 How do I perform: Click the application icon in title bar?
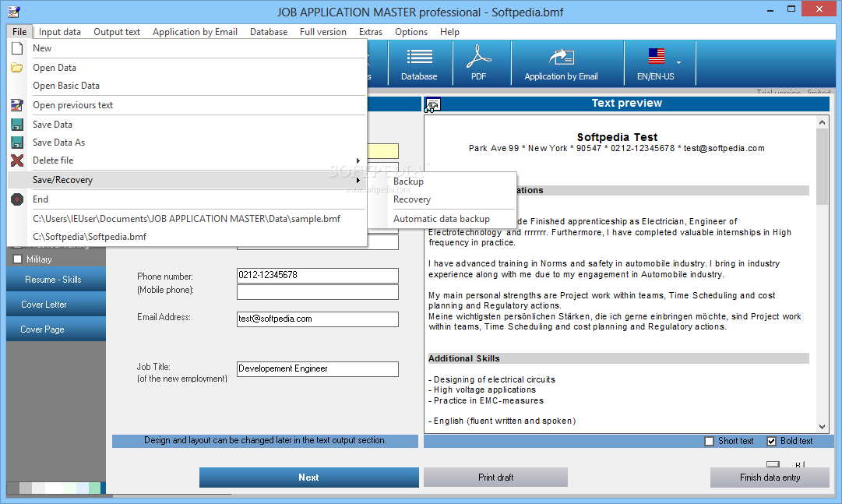pyautogui.click(x=14, y=11)
